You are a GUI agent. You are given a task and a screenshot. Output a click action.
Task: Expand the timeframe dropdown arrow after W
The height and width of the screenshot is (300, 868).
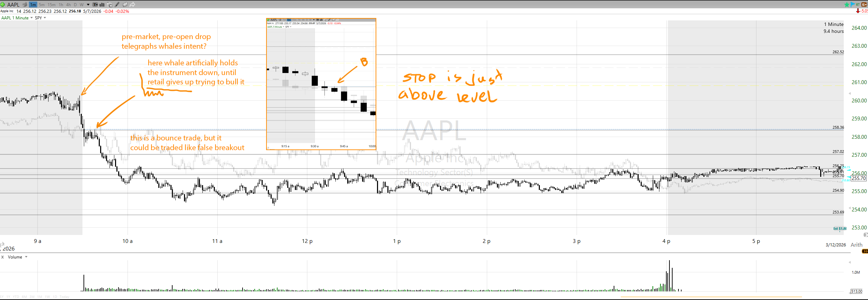[x=88, y=4]
